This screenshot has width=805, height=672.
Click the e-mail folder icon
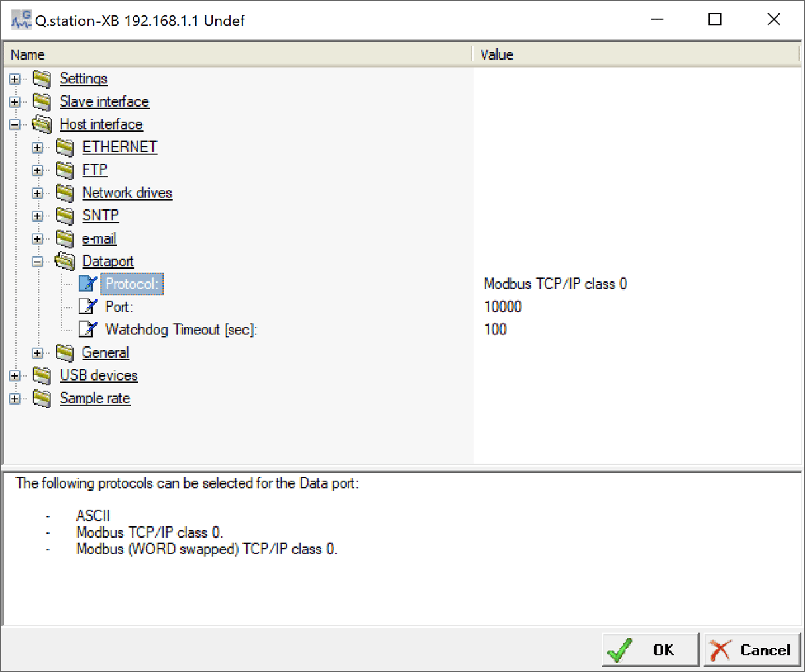65,238
